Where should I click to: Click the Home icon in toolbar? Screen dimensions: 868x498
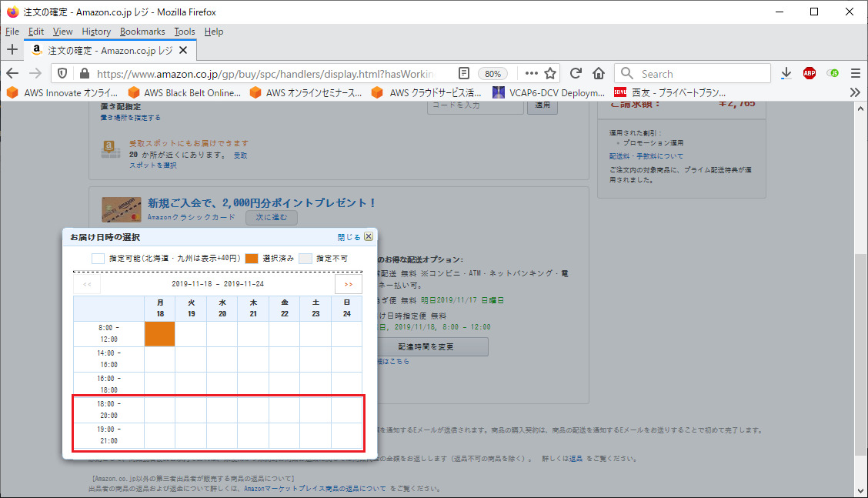coord(599,74)
